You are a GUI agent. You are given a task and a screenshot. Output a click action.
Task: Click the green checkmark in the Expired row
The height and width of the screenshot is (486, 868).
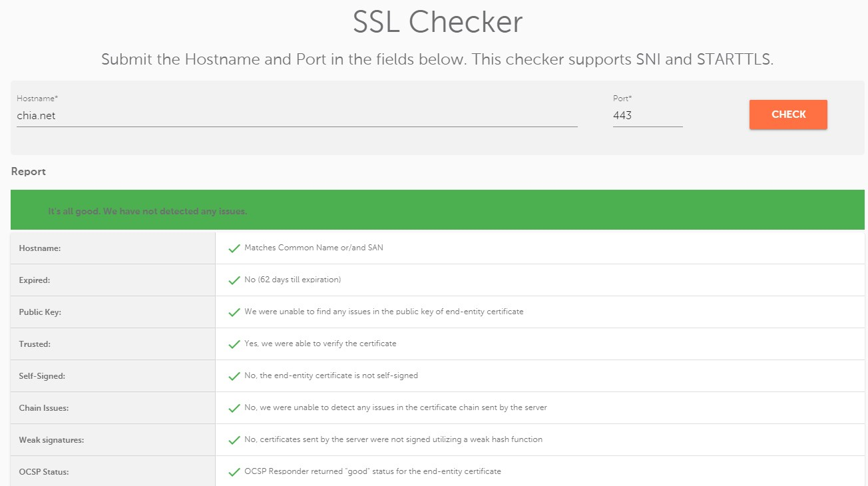coord(234,280)
